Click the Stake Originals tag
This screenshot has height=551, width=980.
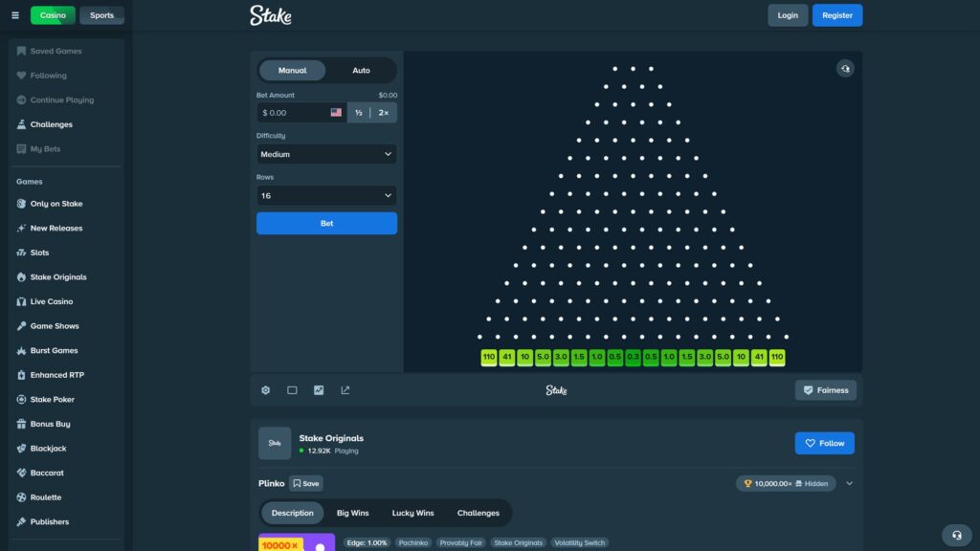[518, 543]
